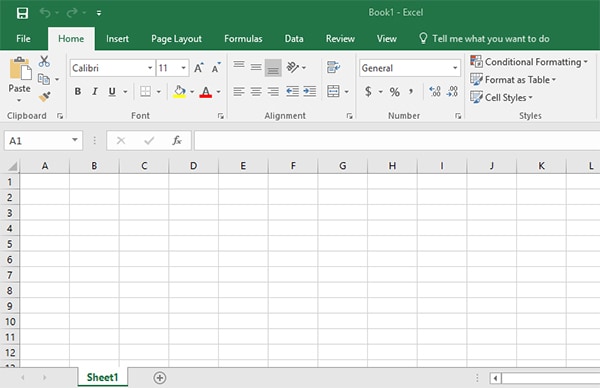
Task: Switch to the Formulas tab
Action: pos(243,39)
